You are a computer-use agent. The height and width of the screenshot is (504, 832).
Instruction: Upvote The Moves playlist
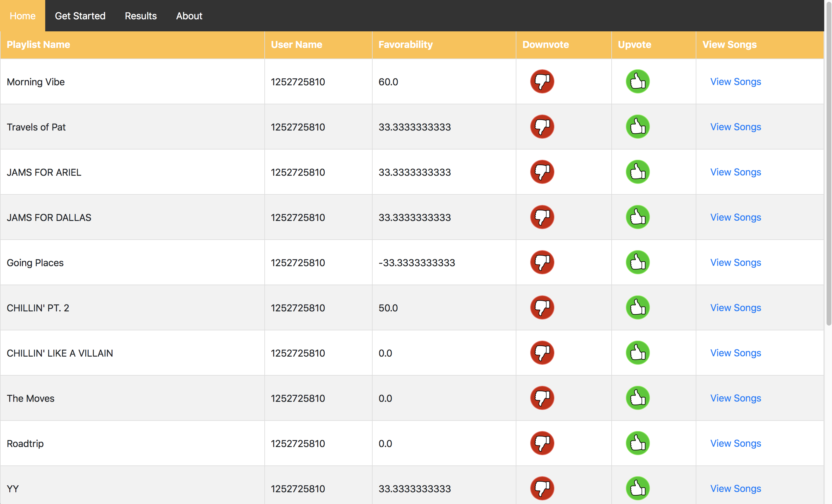pos(638,398)
